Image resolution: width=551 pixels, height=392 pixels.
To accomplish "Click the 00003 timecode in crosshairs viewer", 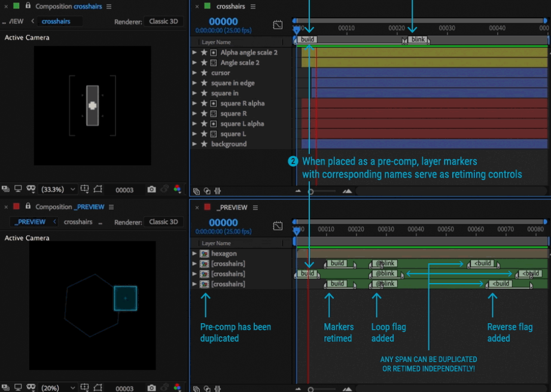I will [124, 190].
